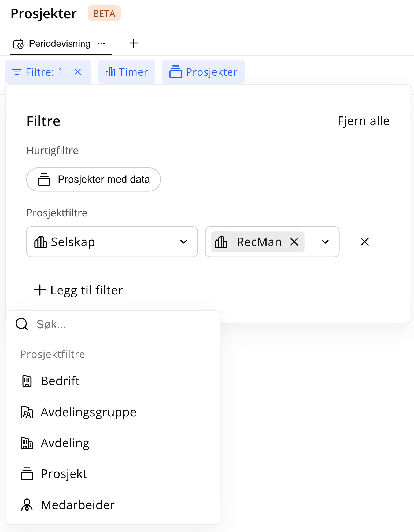Screen dimensions: 414x532
Task: Click the Avdelingsgruppe group icon
Action: (x=27, y=412)
